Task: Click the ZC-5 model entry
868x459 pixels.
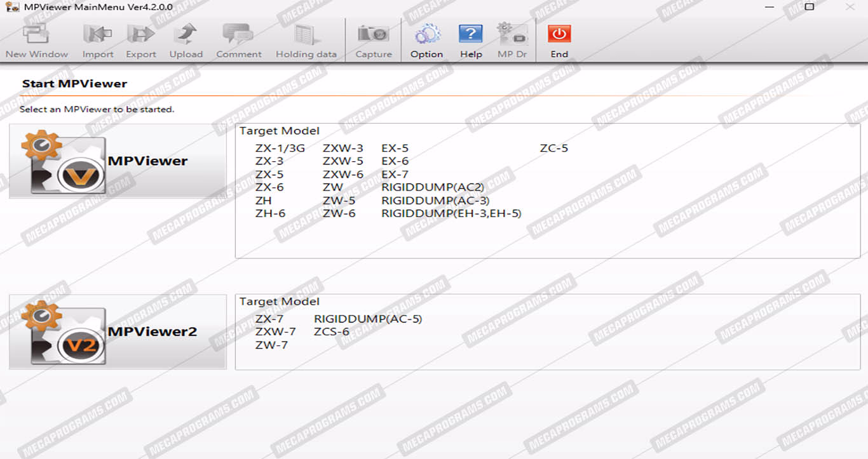Action: tap(554, 149)
